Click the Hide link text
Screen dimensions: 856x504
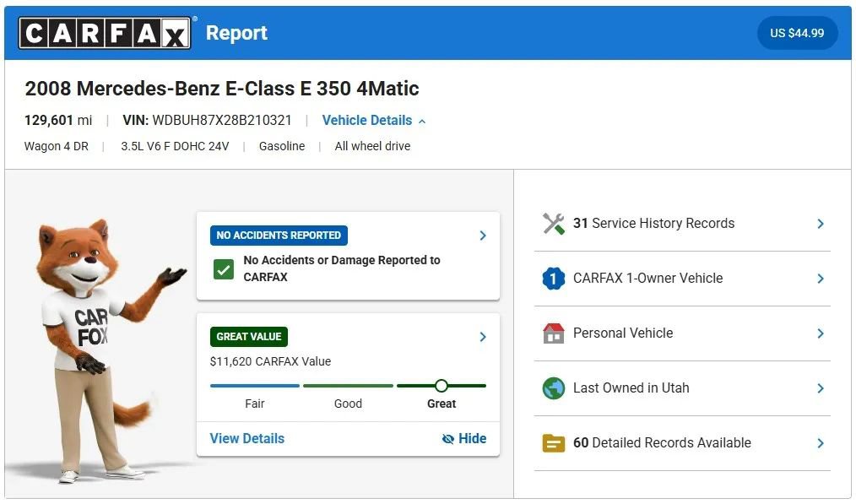(472, 438)
